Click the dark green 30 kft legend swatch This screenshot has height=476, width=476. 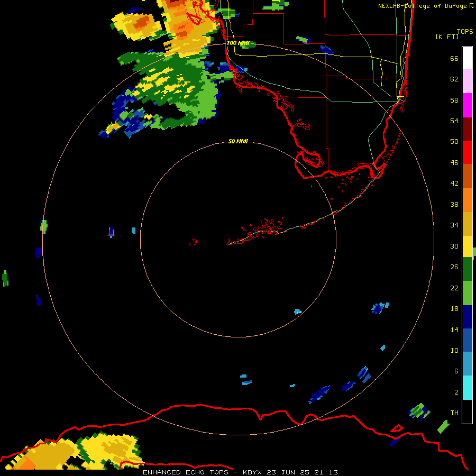[467, 269]
